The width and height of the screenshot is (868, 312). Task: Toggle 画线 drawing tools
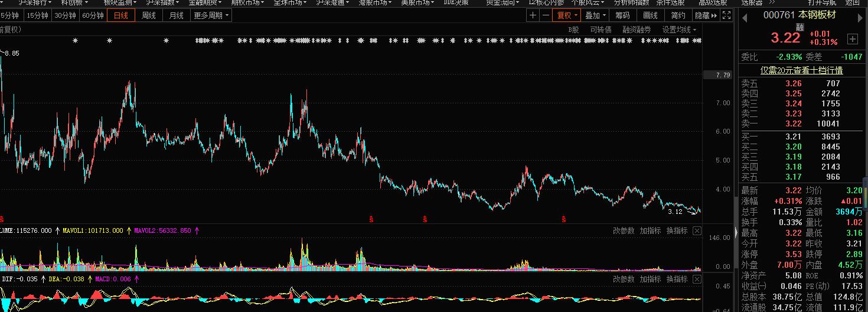pyautogui.click(x=650, y=15)
